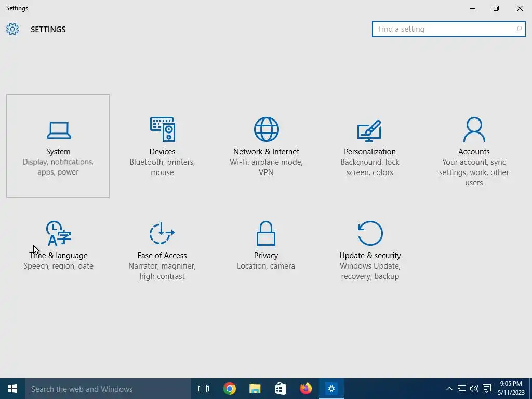The width and height of the screenshot is (532, 399).
Task: Open network status tray icon
Action: 462,389
